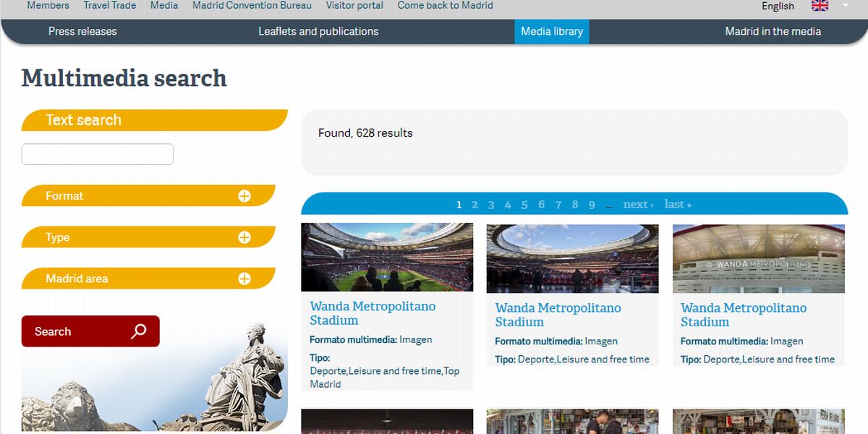
Task: Click the magnifying glass icon on Search button
Action: pos(137,331)
